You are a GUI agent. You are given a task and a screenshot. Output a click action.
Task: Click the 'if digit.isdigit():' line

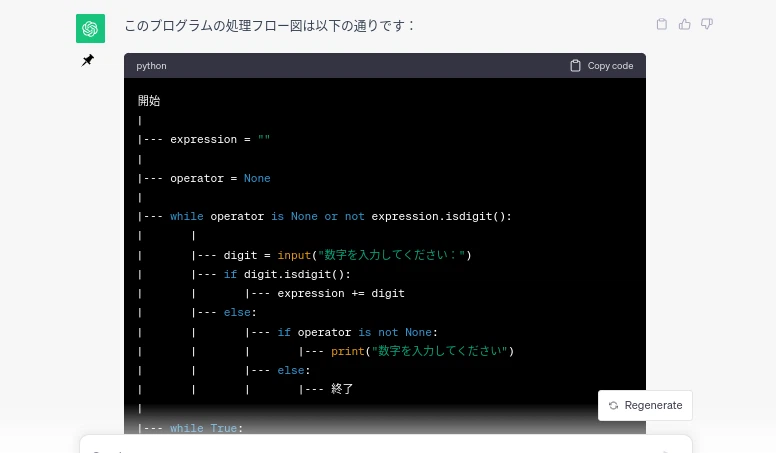(x=287, y=274)
